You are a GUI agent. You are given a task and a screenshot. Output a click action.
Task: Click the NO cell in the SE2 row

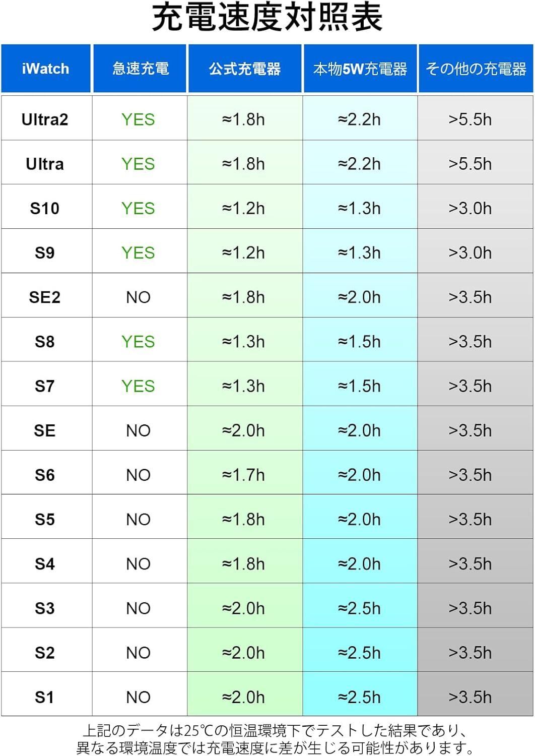click(x=138, y=297)
